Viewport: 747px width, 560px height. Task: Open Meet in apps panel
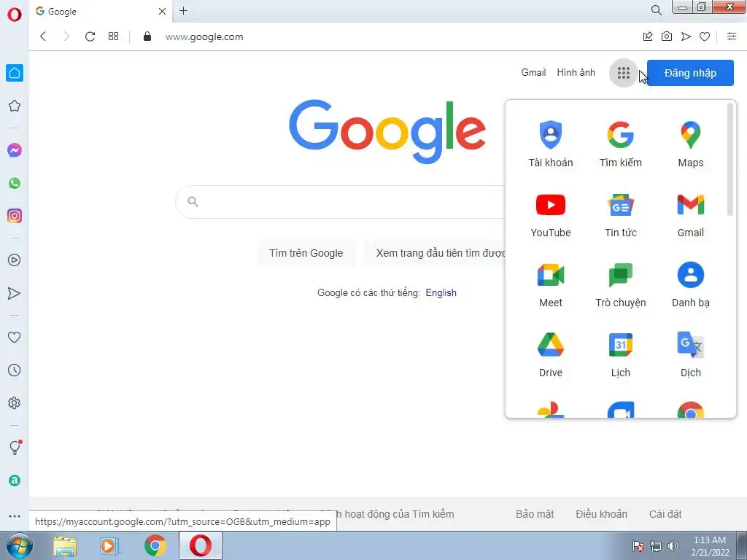(x=551, y=284)
